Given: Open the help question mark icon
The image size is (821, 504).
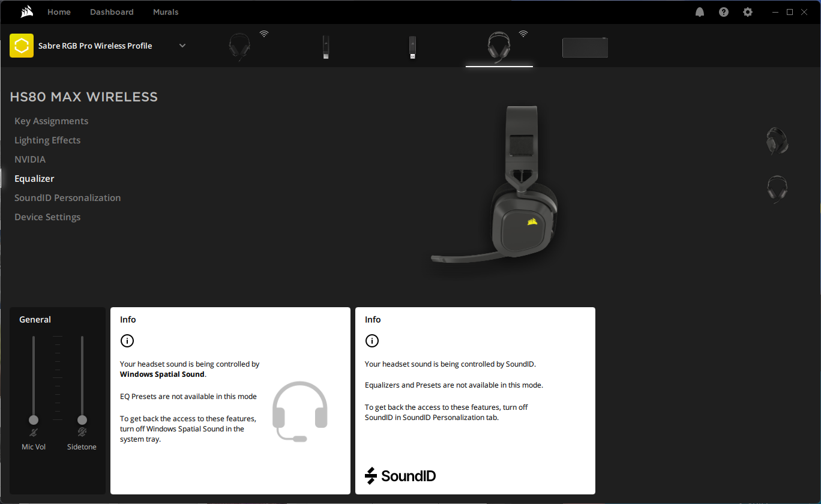Looking at the screenshot, I should pos(724,12).
